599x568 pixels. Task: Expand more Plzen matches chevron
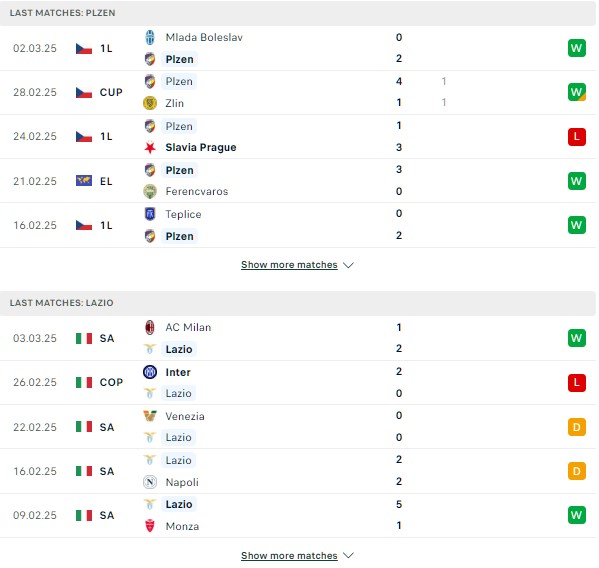coord(348,265)
